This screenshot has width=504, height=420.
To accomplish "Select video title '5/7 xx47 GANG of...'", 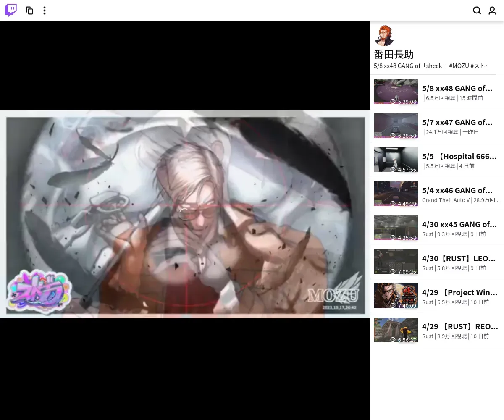I will pos(457,122).
